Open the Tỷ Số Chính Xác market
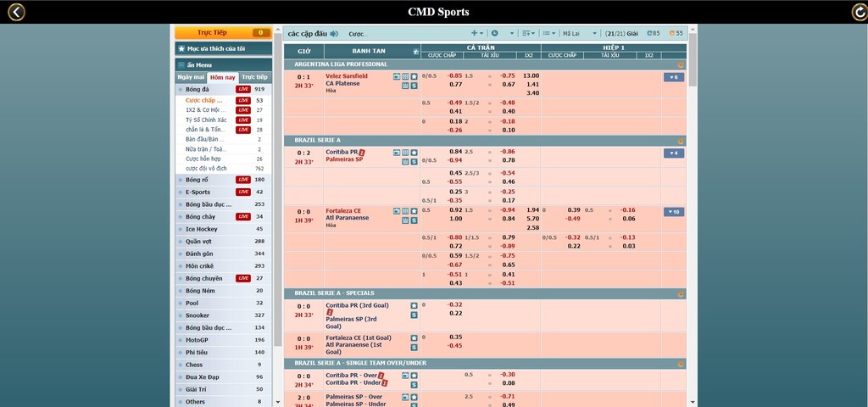Image resolution: width=868 pixels, height=407 pixels. coord(204,120)
